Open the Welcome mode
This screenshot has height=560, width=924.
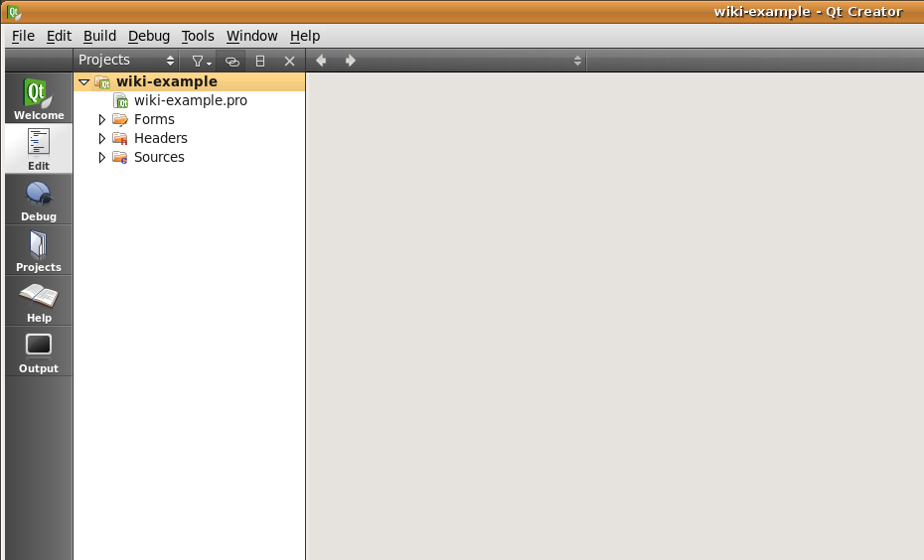[x=39, y=98]
